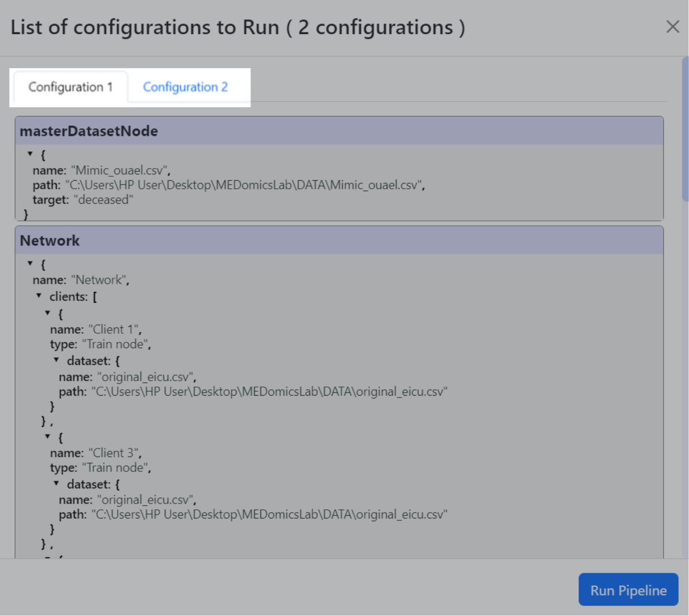Click the masterDatasetNode section header
Image resolution: width=689 pixels, height=616 pixels.
point(339,131)
